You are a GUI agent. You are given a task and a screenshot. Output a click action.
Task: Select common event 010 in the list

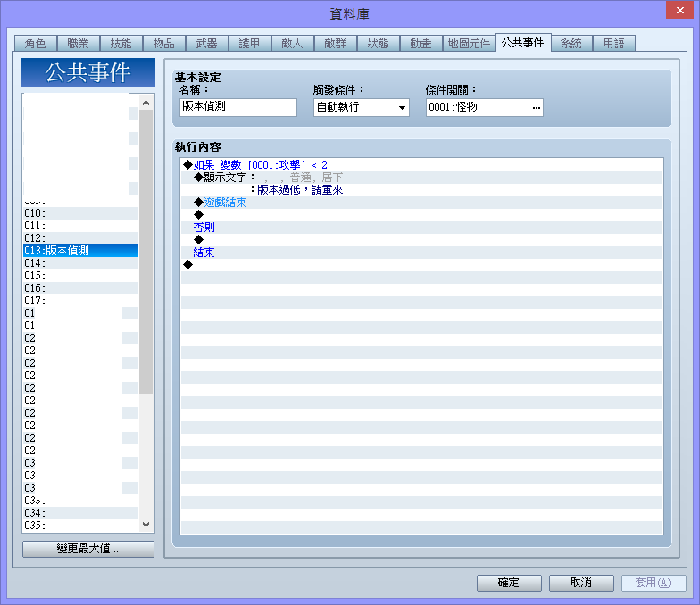(80, 212)
